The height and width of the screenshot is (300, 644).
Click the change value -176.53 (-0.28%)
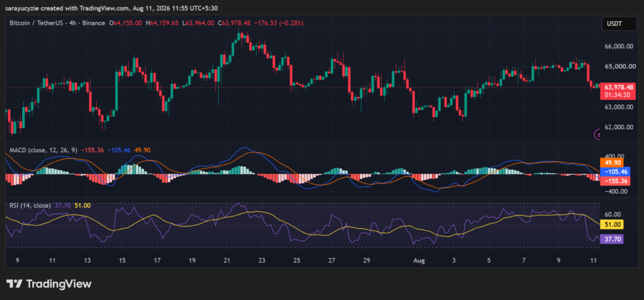pyautogui.click(x=279, y=23)
